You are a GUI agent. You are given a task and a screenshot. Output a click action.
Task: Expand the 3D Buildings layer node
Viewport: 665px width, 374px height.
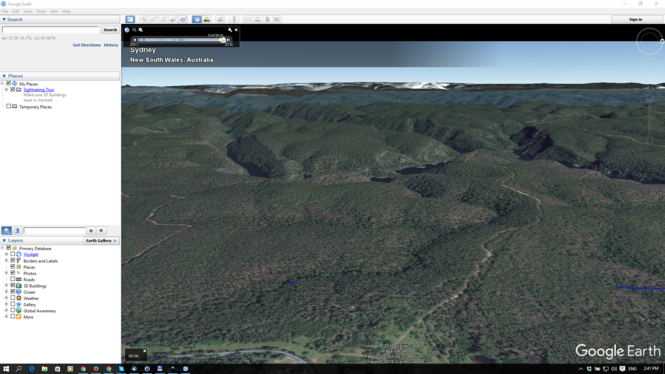(x=6, y=286)
